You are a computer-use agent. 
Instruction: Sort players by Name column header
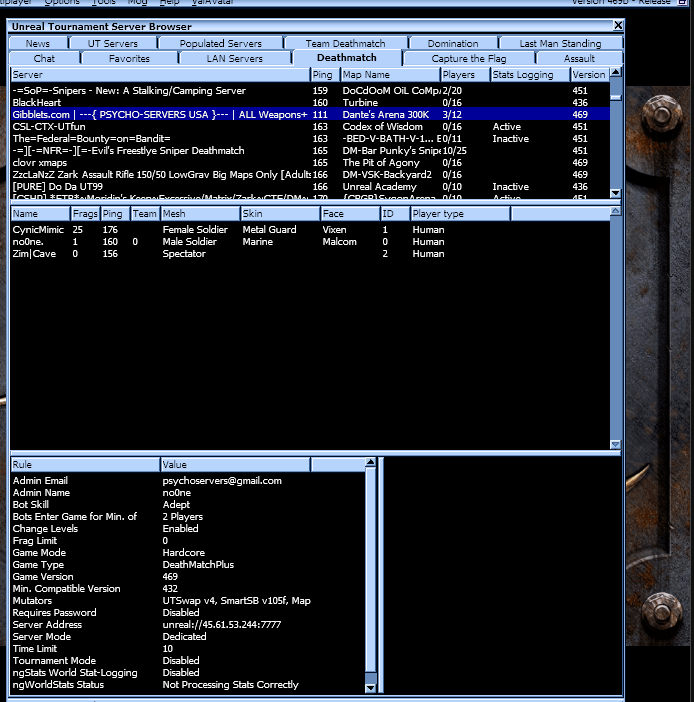pyautogui.click(x=40, y=214)
